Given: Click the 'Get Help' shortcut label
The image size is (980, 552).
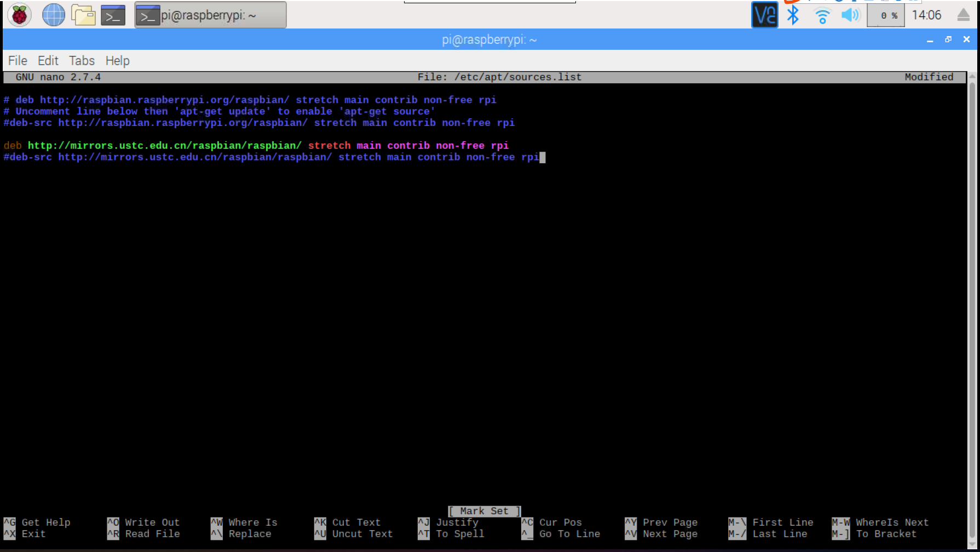Looking at the screenshot, I should click(x=46, y=522).
